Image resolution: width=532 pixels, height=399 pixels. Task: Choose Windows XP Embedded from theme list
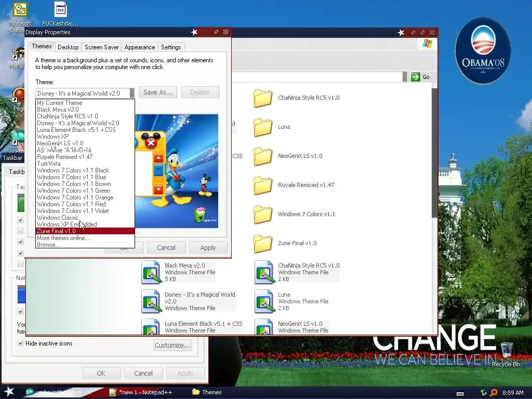point(85,224)
